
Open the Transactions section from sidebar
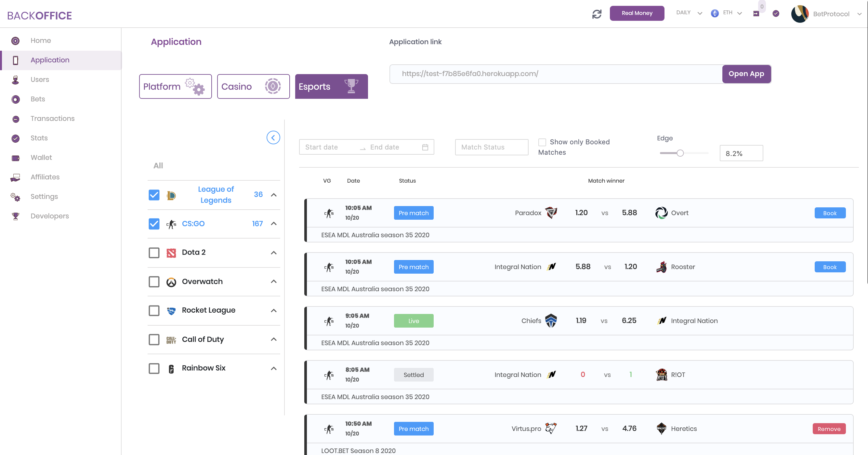(x=16, y=119)
